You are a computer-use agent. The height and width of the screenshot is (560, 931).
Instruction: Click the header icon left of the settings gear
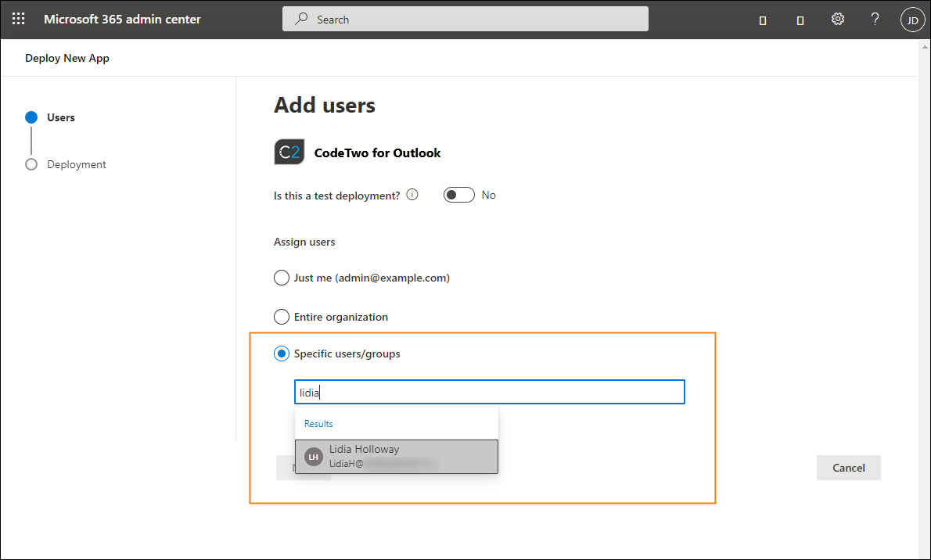[x=800, y=20]
